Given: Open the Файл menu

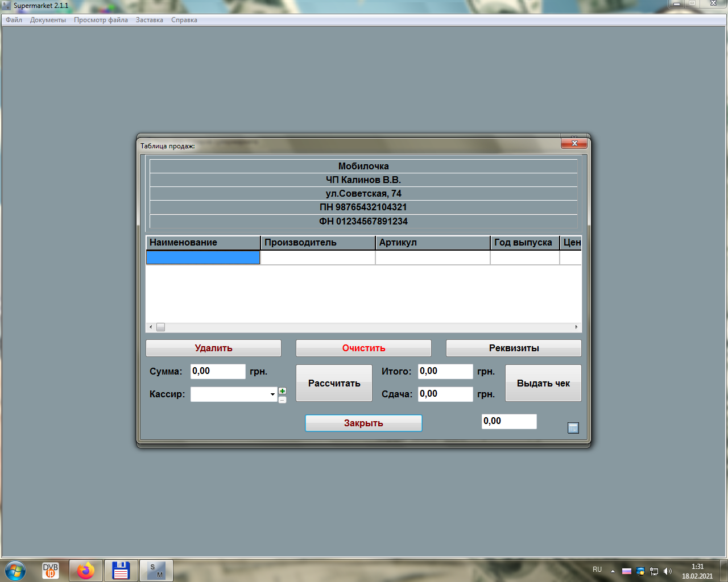Looking at the screenshot, I should click(x=14, y=20).
